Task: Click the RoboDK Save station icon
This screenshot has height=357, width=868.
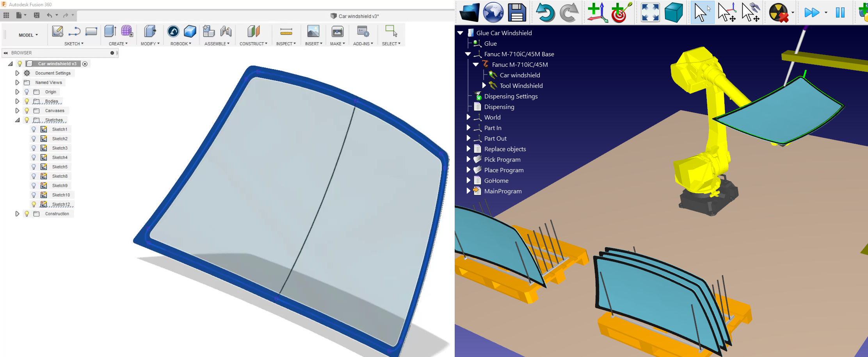Action: click(x=517, y=12)
